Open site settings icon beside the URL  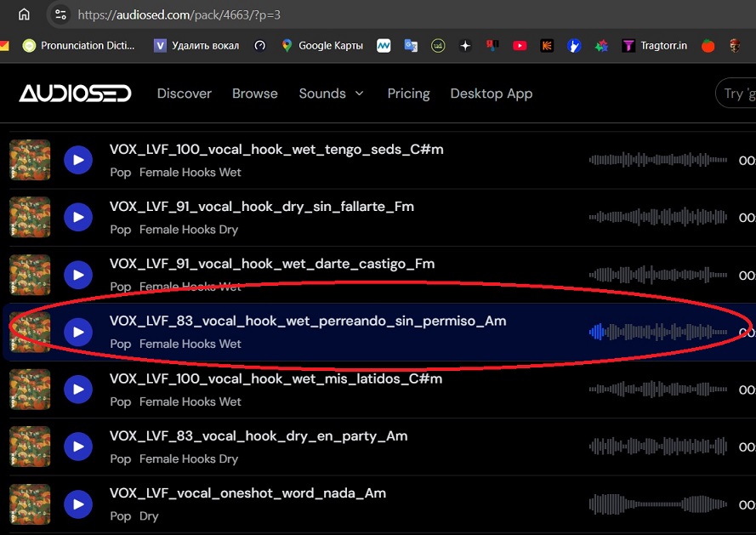click(x=60, y=14)
